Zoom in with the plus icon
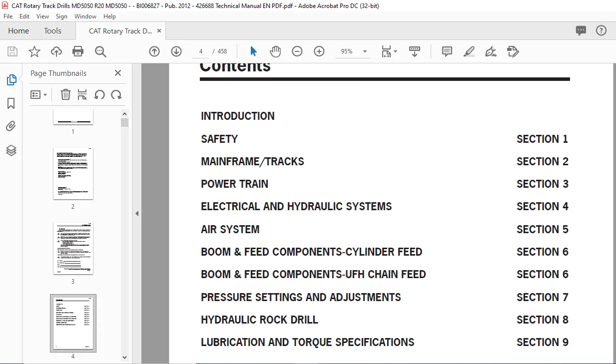616x364 pixels. pos(319,51)
